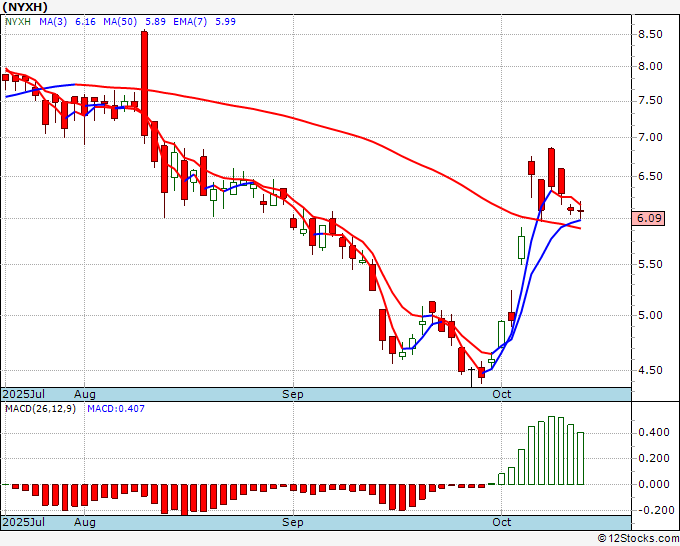Click the 4.50 price axis label

pos(650,370)
